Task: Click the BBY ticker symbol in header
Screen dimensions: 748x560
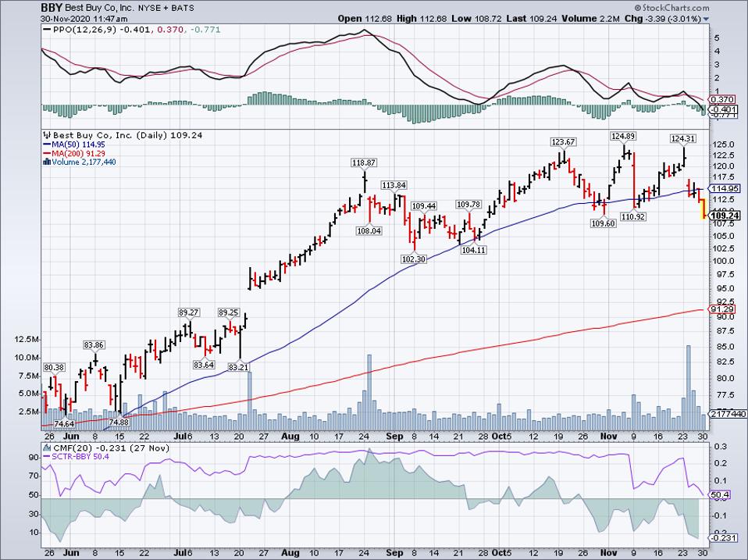Action: [50, 8]
